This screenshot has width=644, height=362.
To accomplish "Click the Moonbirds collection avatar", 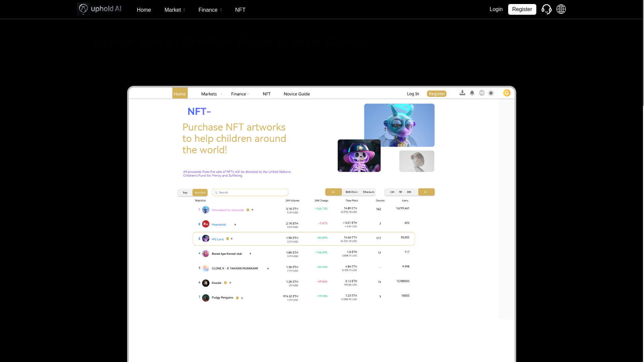I will pos(206,224).
